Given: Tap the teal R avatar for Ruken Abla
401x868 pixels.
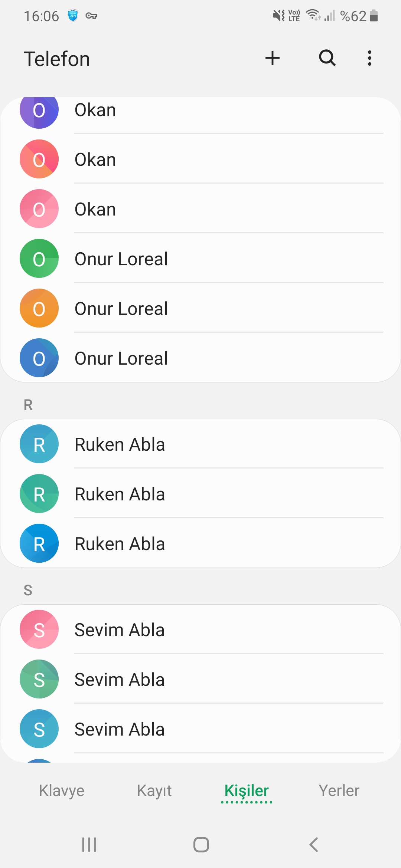Looking at the screenshot, I should 39,494.
